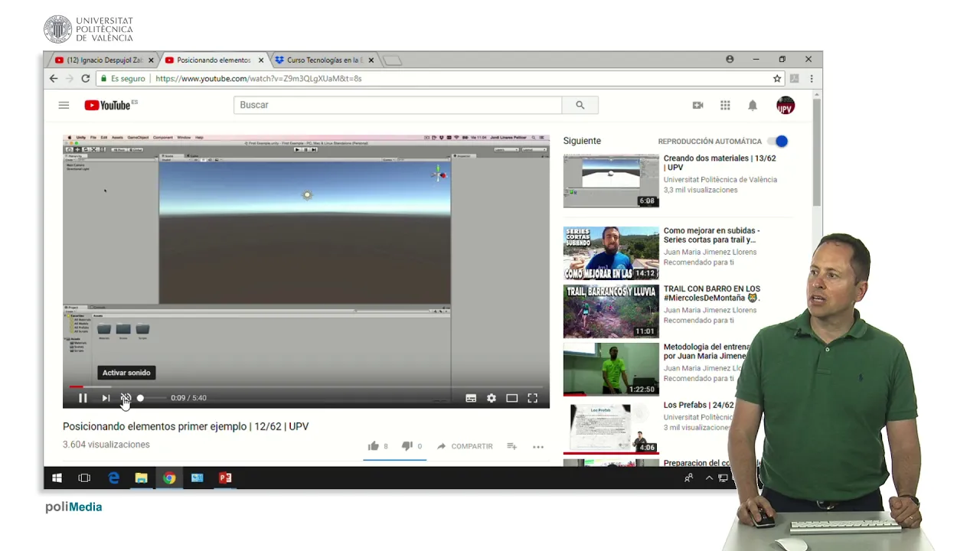980x551 pixels.
Task: Open the upload video camera icon
Action: pos(697,105)
